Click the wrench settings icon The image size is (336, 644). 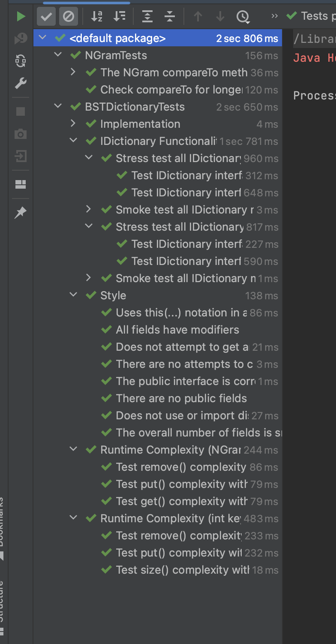point(21,83)
